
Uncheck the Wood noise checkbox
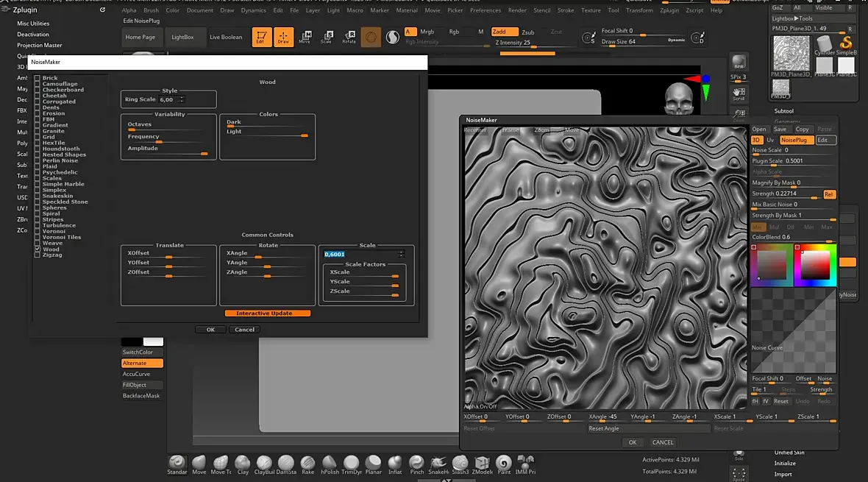tap(38, 249)
